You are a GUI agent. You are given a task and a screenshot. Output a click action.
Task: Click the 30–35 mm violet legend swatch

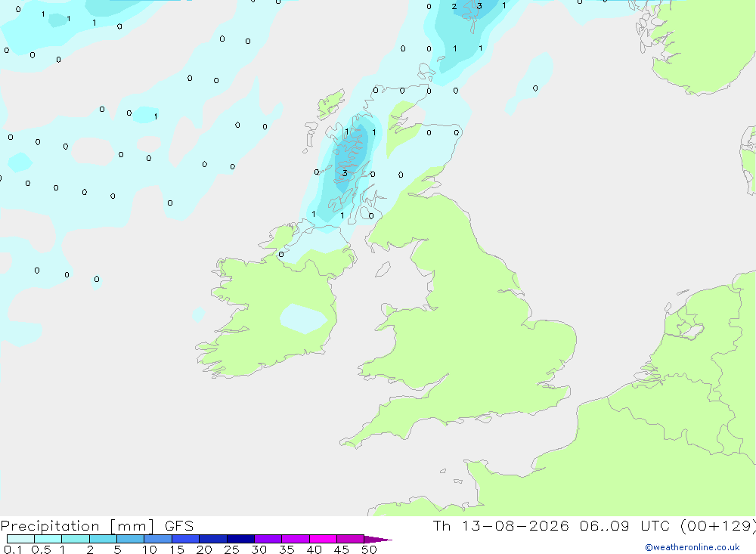coord(268,539)
